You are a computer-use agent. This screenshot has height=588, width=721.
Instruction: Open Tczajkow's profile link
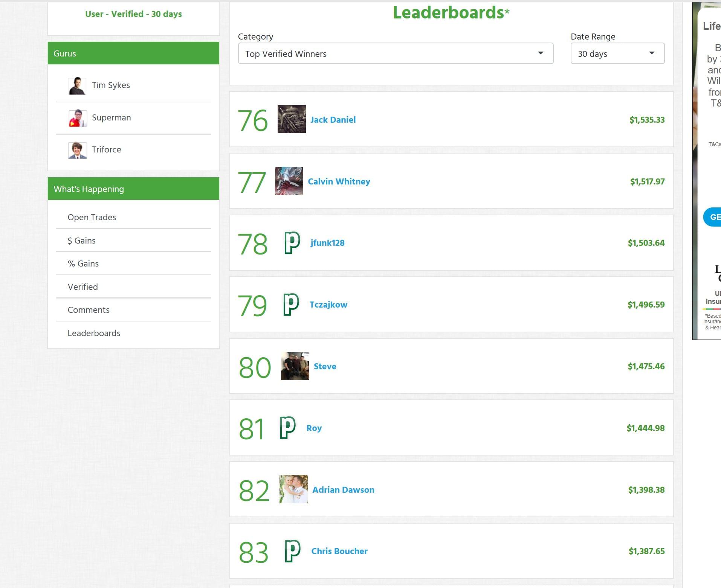[328, 305]
